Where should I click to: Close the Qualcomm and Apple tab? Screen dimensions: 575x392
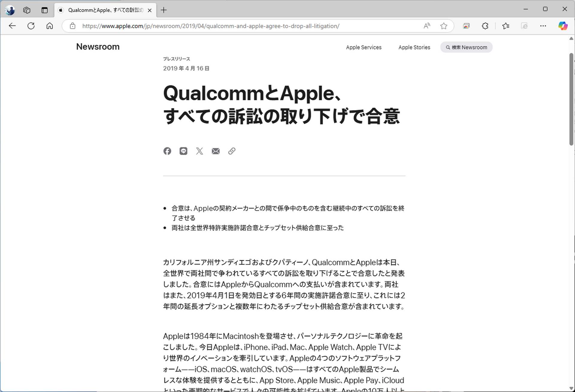pyautogui.click(x=150, y=10)
